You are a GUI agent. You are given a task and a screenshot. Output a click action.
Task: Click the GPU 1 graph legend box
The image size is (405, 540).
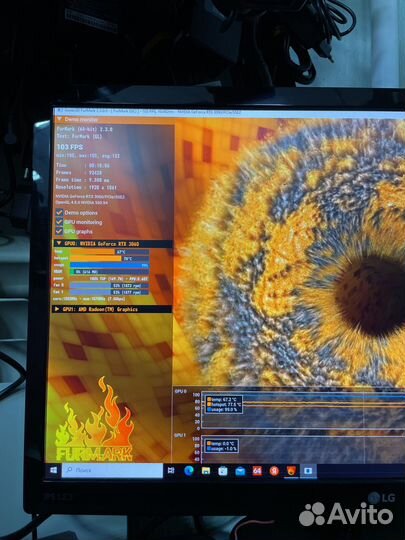221,446
